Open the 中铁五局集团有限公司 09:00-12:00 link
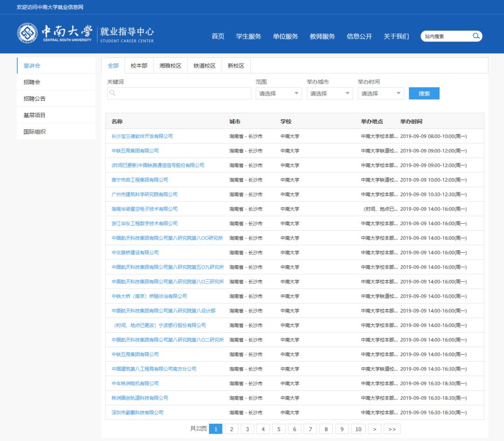 click(x=135, y=150)
